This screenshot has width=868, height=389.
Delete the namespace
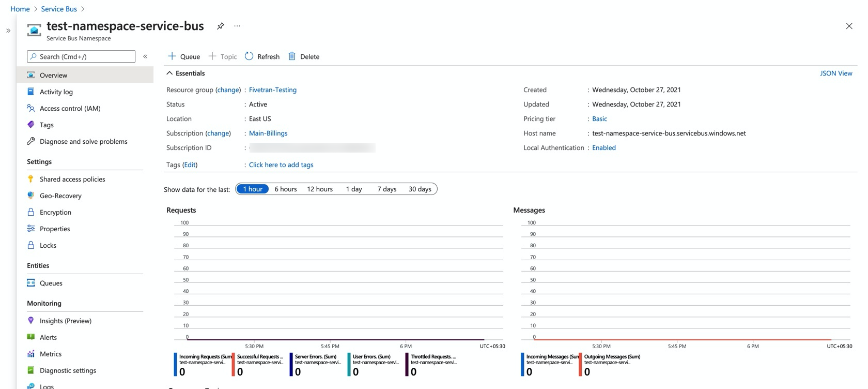pyautogui.click(x=304, y=56)
